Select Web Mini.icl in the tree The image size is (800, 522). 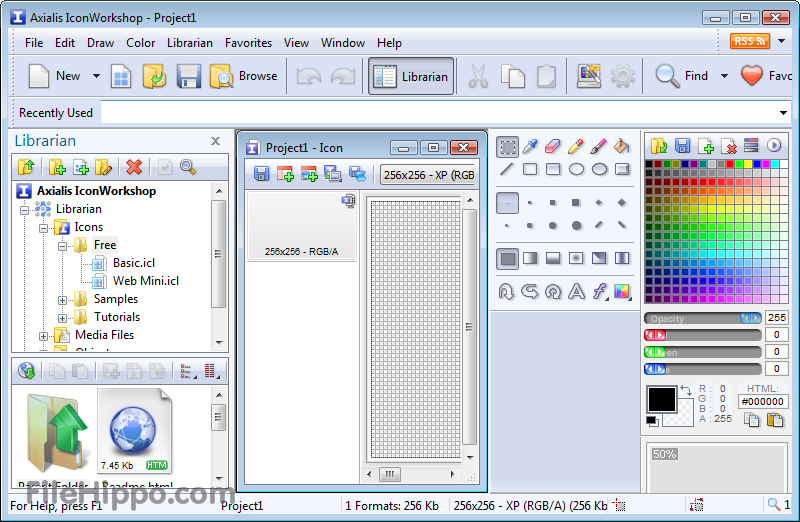[x=146, y=281]
